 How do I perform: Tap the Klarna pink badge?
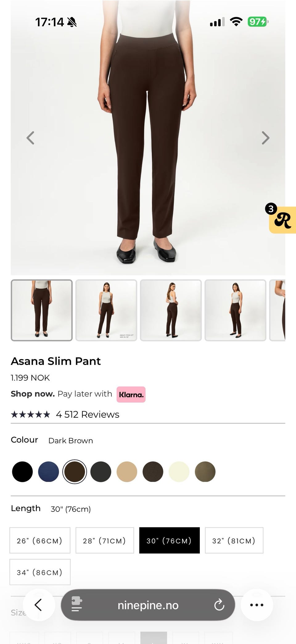131,395
